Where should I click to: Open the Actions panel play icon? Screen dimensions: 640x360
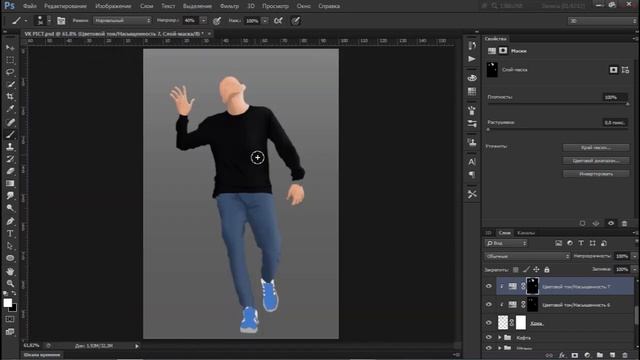point(472,59)
